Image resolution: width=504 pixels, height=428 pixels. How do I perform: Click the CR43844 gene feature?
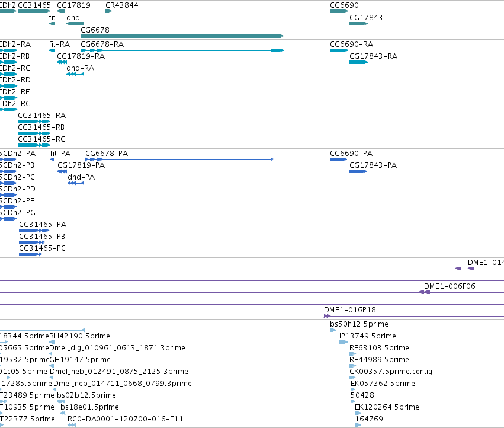[x=108, y=11]
